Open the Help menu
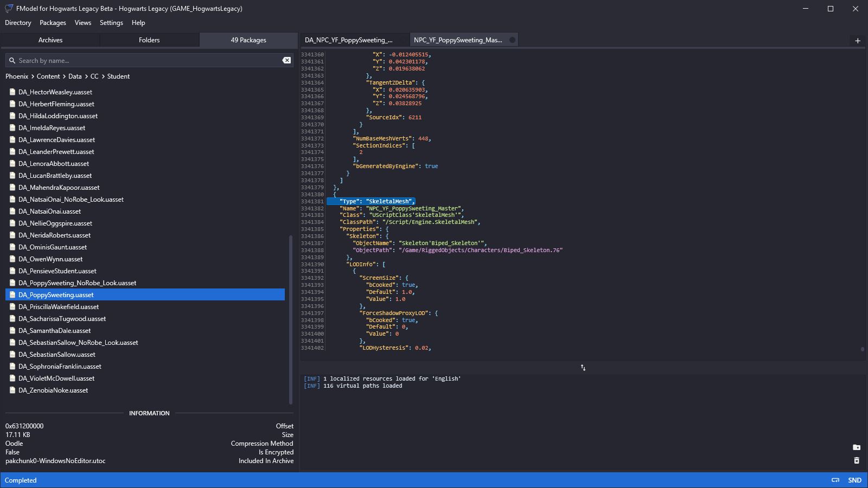The image size is (868, 488). [x=138, y=23]
